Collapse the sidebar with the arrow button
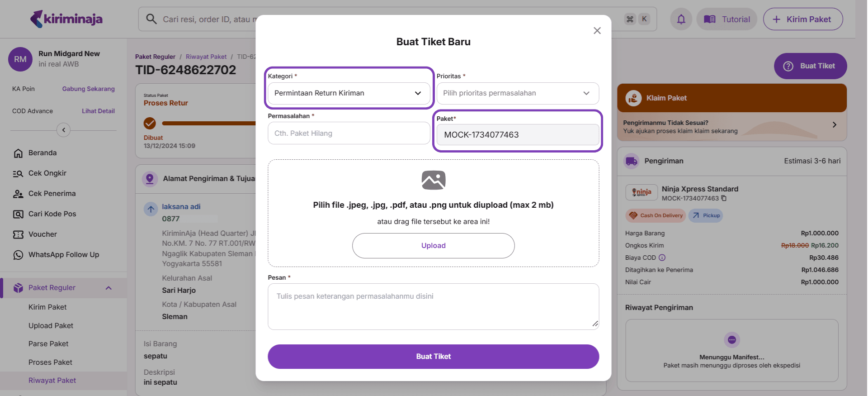The height and width of the screenshot is (396, 868). point(63,130)
